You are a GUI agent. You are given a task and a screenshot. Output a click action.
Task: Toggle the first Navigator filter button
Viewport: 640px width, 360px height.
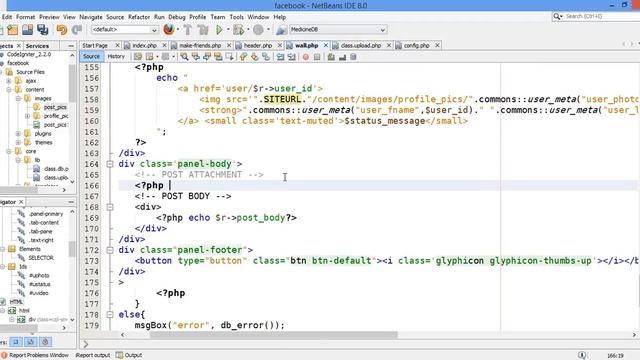pyautogui.click(x=16, y=342)
